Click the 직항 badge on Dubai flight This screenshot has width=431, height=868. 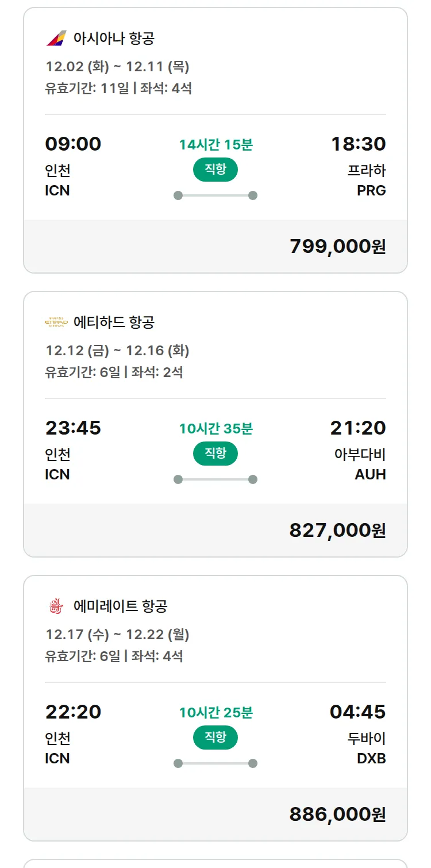215,738
